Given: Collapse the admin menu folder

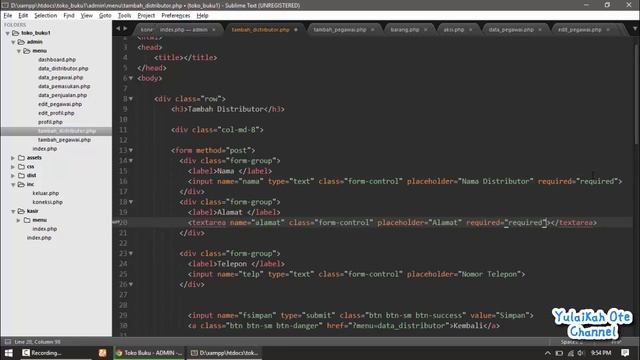Looking at the screenshot, I should (19, 51).
